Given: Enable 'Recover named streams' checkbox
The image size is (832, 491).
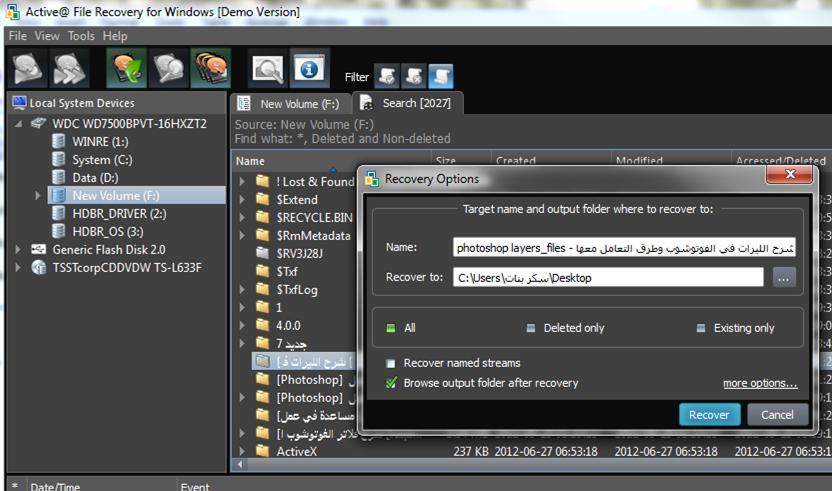Looking at the screenshot, I should point(391,363).
